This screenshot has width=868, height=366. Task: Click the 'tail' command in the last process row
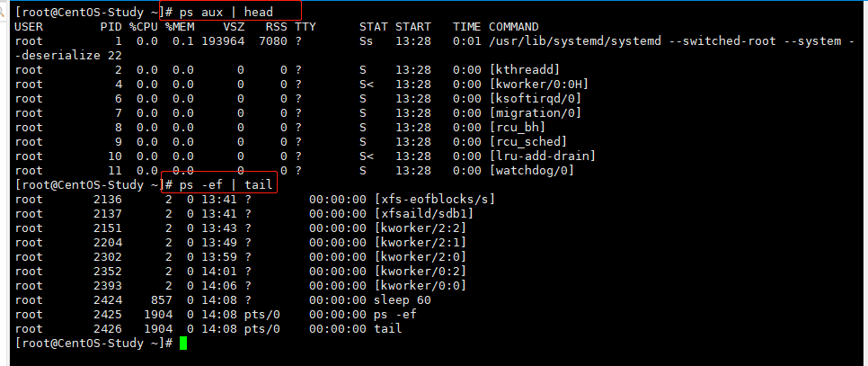click(388, 328)
